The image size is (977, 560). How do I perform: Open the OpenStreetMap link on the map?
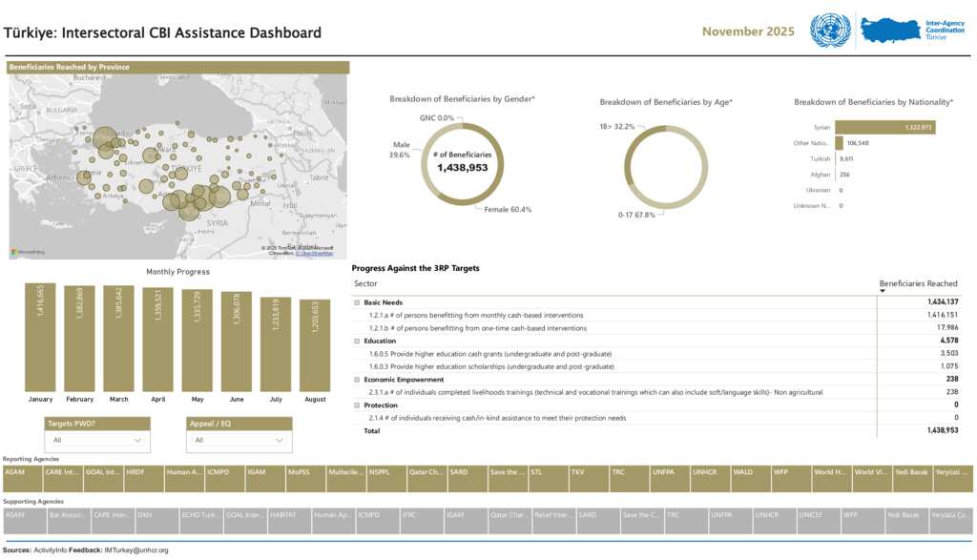[314, 254]
